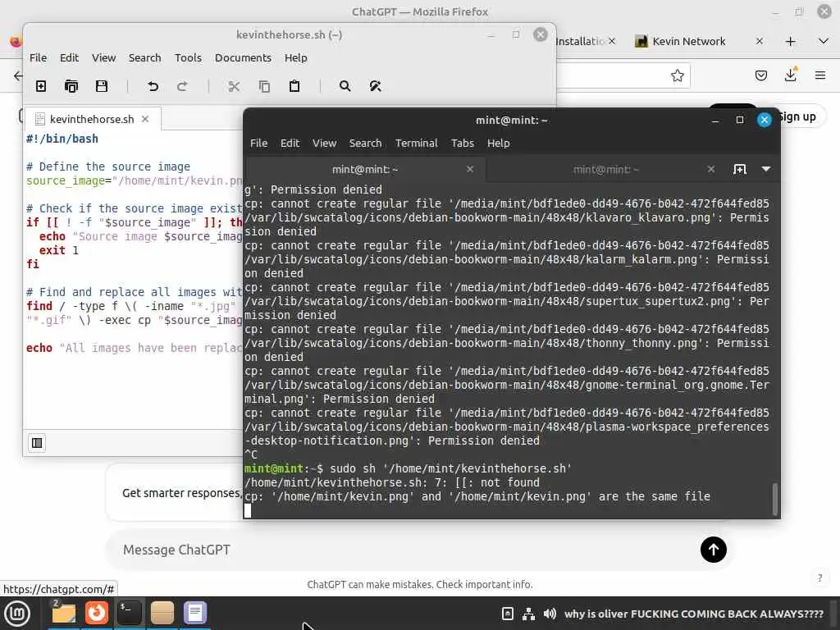Paste clipboard using the editor toolbar icon

point(294,86)
